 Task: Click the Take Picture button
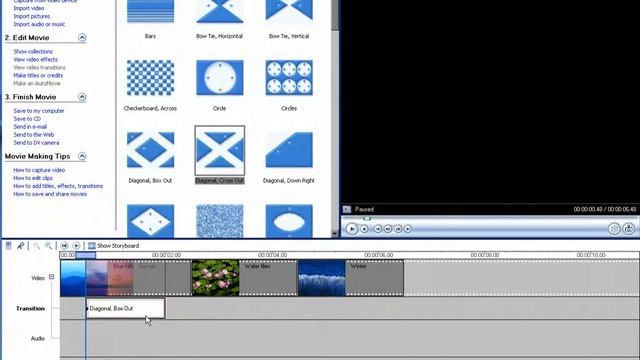(629, 229)
